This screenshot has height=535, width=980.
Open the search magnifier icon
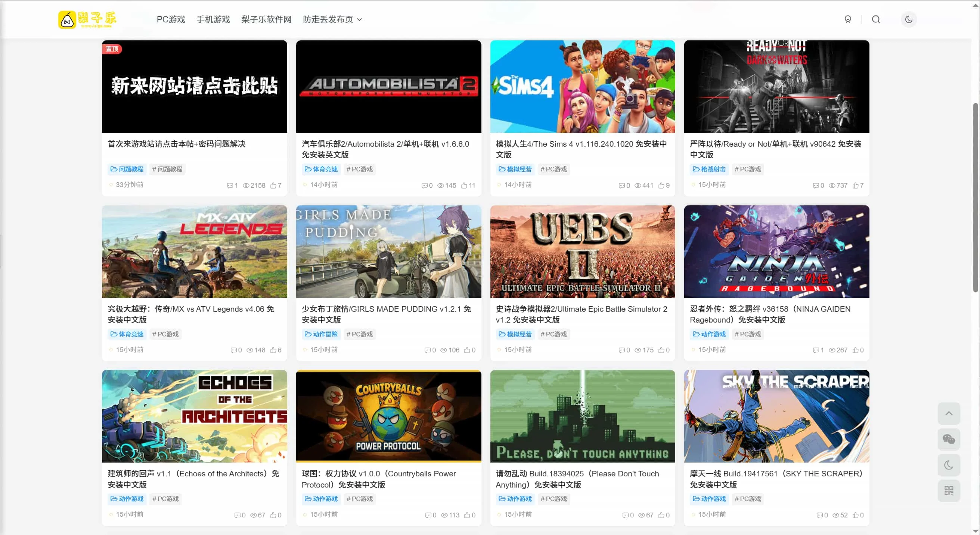coord(876,19)
